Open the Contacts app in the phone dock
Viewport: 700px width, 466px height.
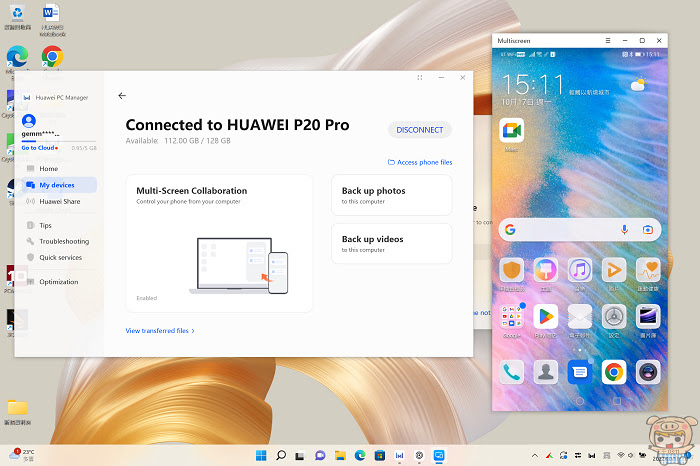click(x=546, y=372)
